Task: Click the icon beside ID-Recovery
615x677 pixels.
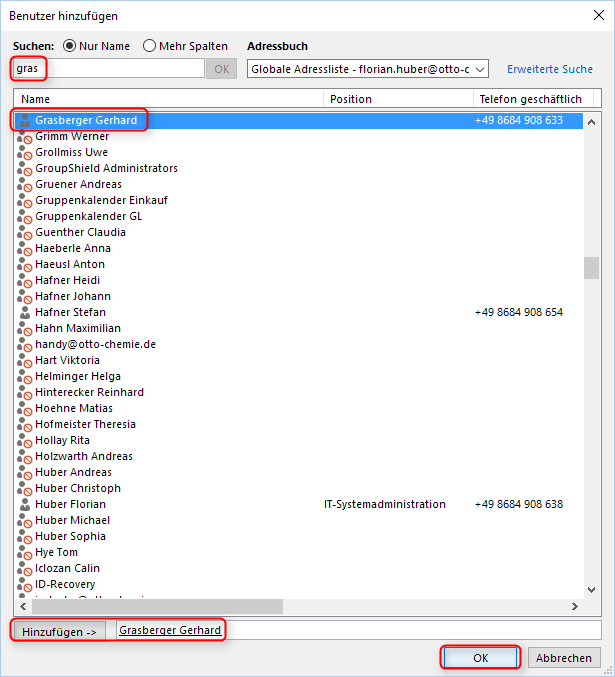Action: [x=25, y=585]
